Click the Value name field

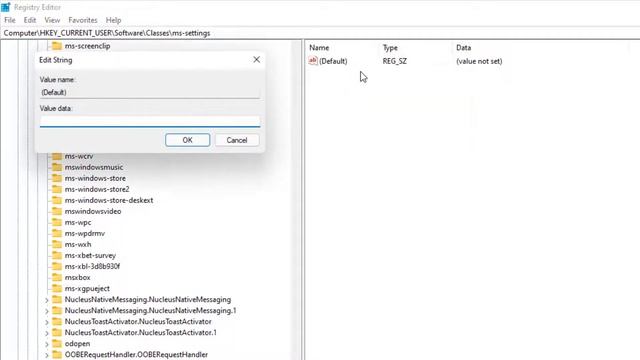pyautogui.click(x=150, y=92)
